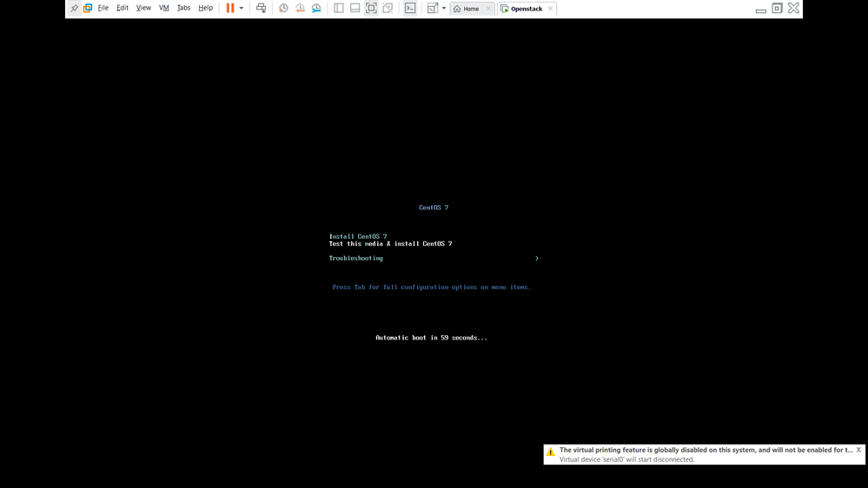
Task: Open the console view icon
Action: [x=410, y=9]
